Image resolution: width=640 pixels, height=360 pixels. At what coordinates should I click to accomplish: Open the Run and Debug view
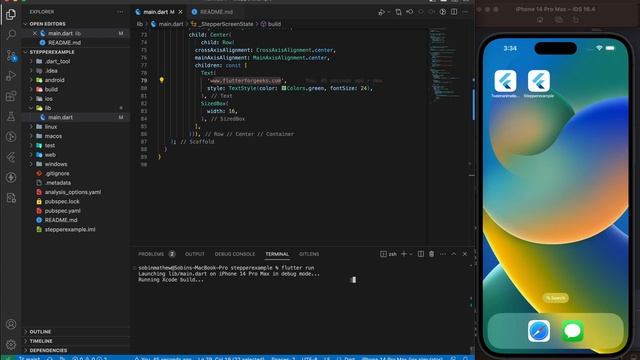11,76
